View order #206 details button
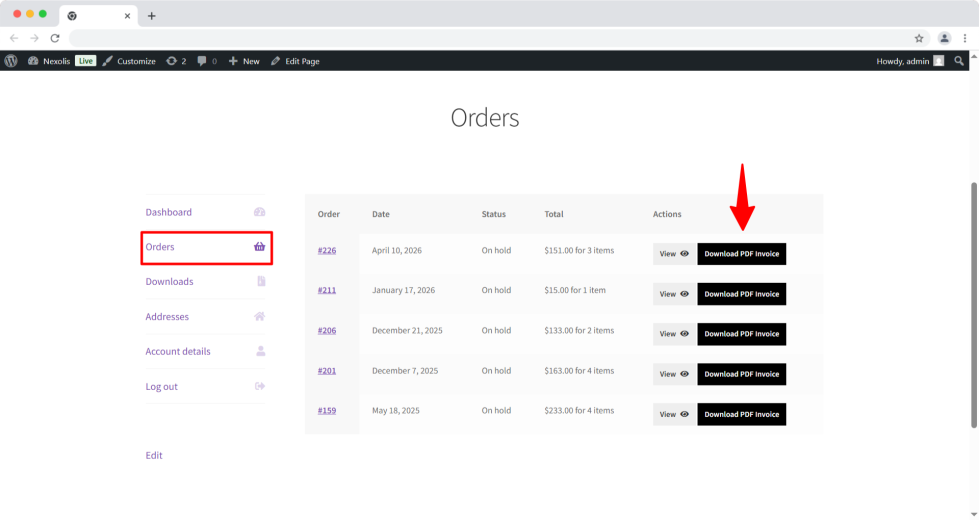 tap(674, 334)
